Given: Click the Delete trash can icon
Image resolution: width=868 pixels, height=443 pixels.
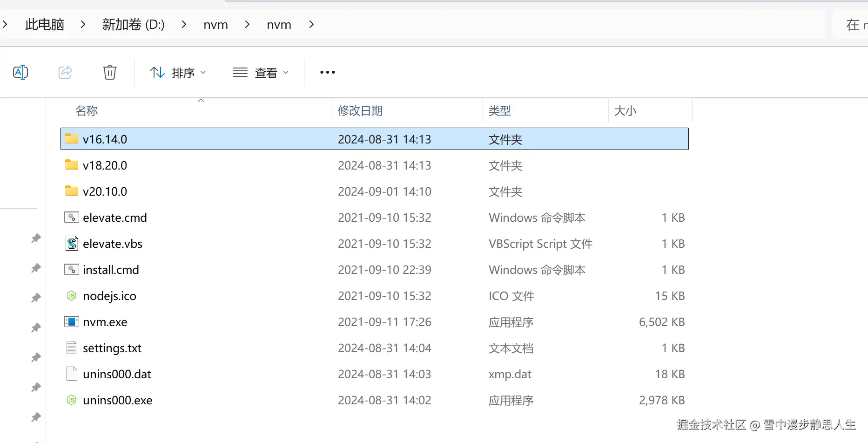Looking at the screenshot, I should [x=110, y=72].
